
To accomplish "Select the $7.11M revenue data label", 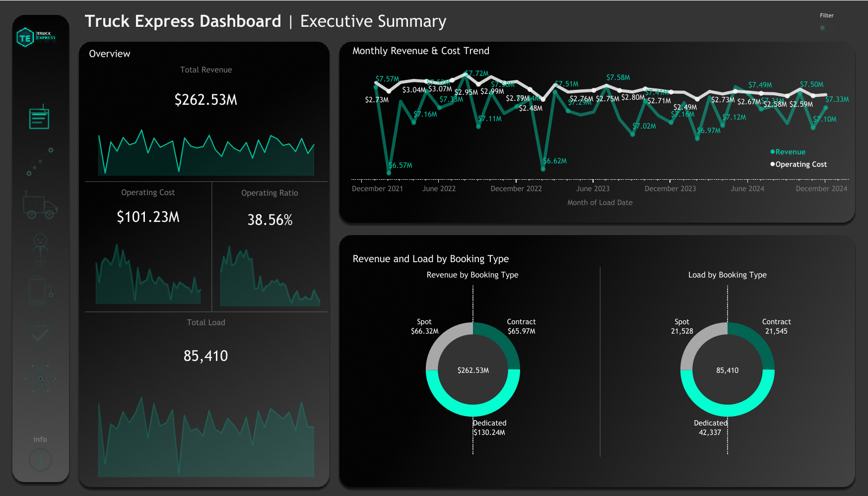I will pos(490,119).
